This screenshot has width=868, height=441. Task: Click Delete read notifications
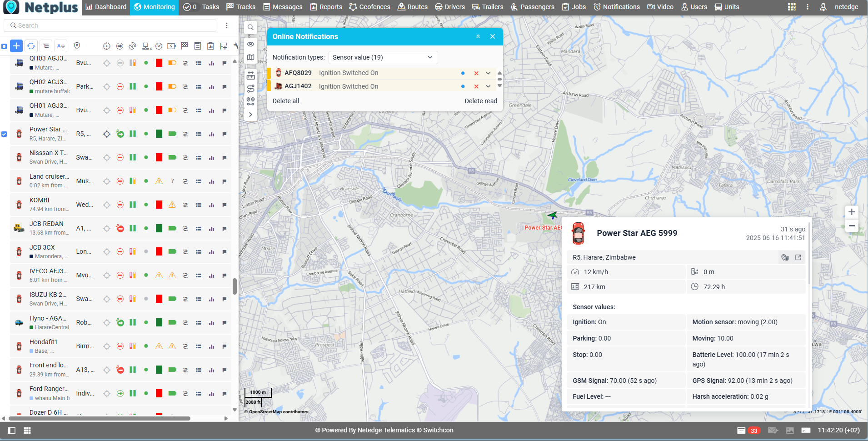point(481,101)
